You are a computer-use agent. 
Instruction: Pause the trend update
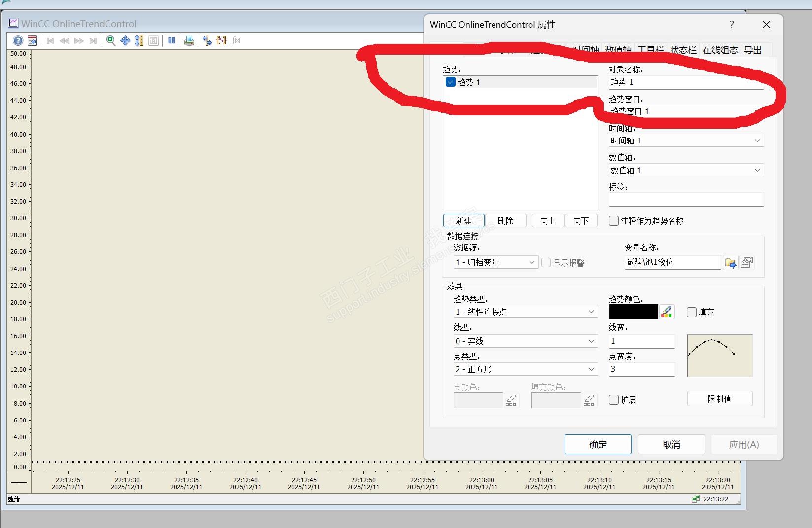click(172, 41)
